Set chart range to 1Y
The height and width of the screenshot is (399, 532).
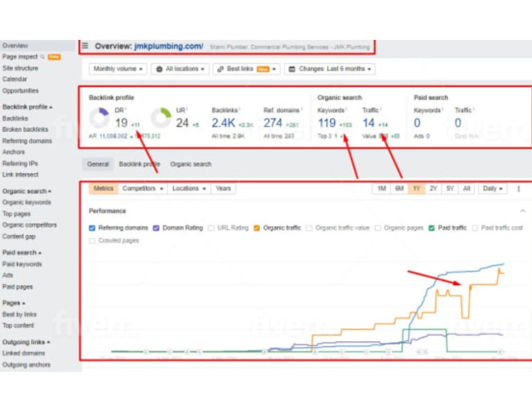(417, 189)
